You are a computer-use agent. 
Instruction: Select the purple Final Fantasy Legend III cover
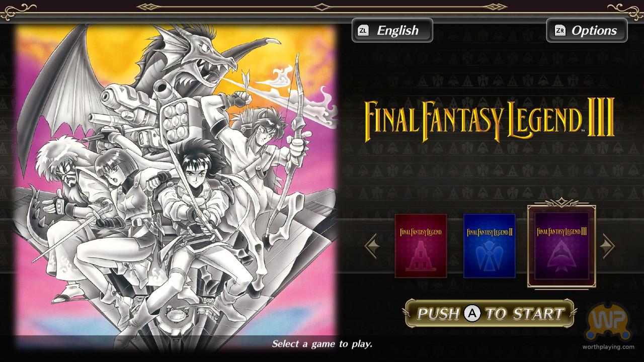(561, 246)
